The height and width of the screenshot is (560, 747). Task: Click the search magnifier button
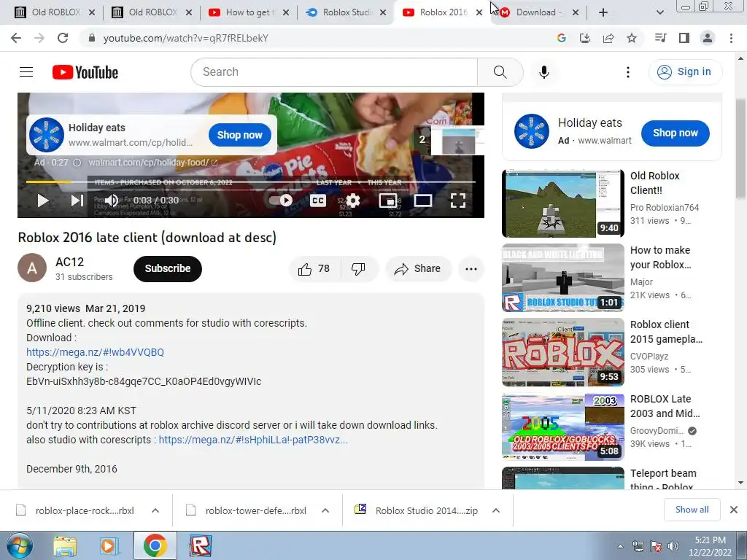(500, 72)
